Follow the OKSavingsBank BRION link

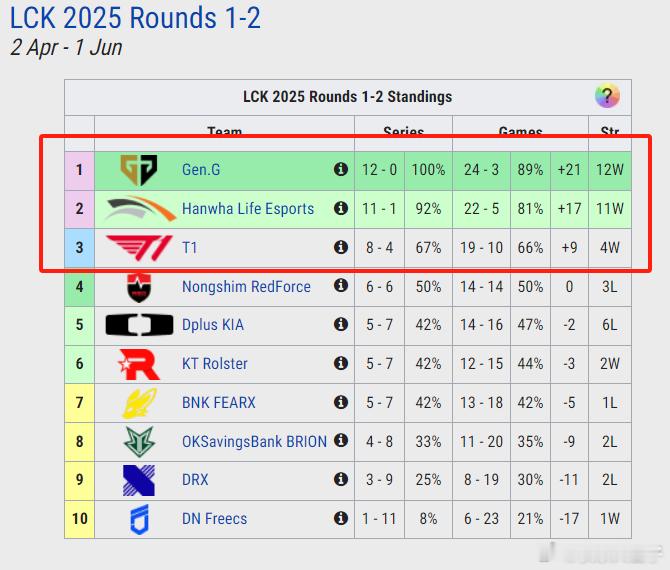pos(254,441)
